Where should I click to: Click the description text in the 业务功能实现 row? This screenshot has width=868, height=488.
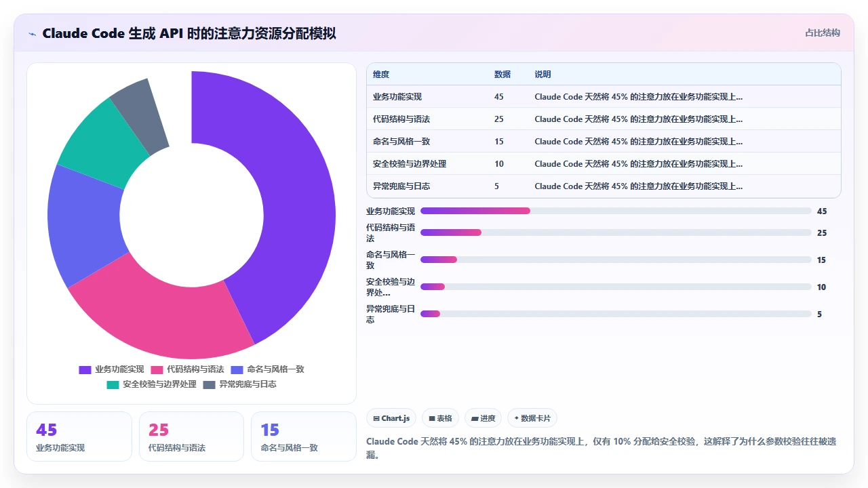pos(638,97)
